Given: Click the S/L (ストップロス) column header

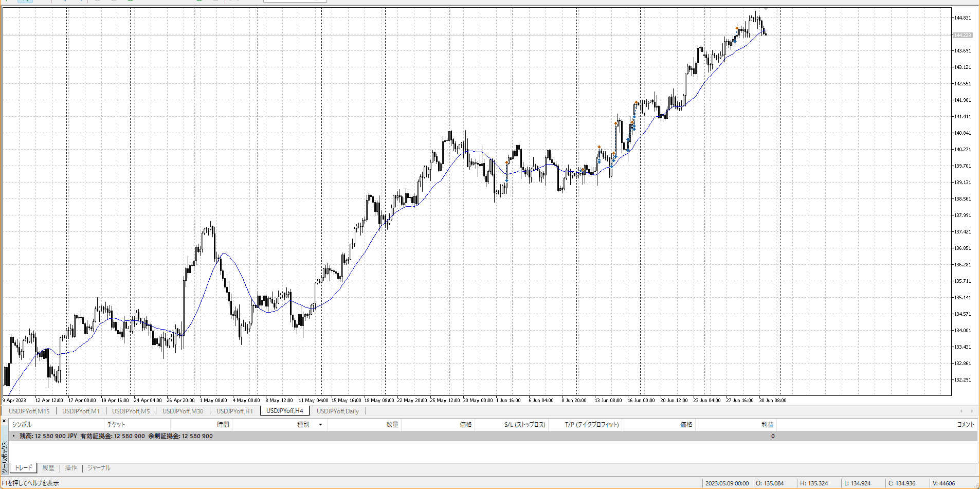Looking at the screenshot, I should (x=524, y=425).
